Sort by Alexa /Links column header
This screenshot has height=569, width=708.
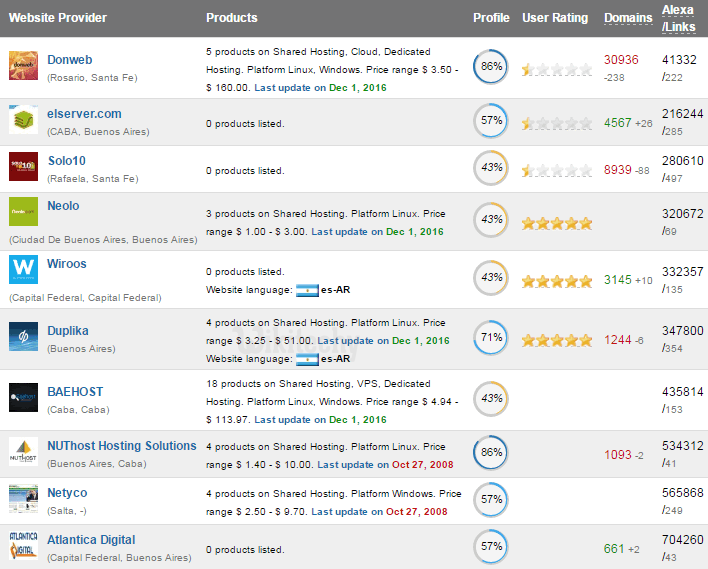(x=679, y=18)
